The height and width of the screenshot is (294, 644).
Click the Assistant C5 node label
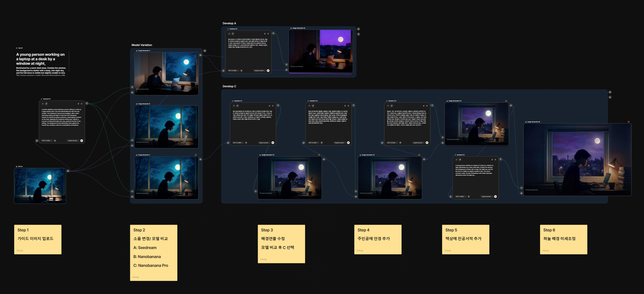click(x=461, y=155)
